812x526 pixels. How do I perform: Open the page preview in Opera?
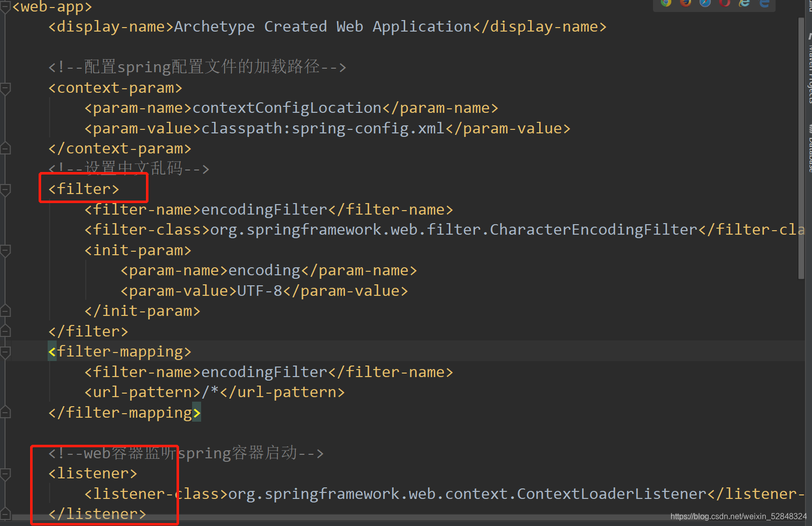click(725, 3)
